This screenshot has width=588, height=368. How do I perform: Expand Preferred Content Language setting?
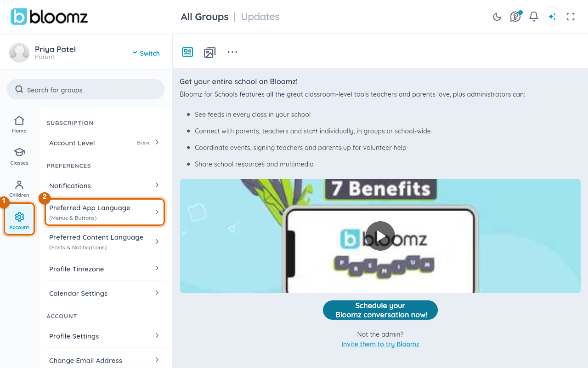[x=105, y=241]
